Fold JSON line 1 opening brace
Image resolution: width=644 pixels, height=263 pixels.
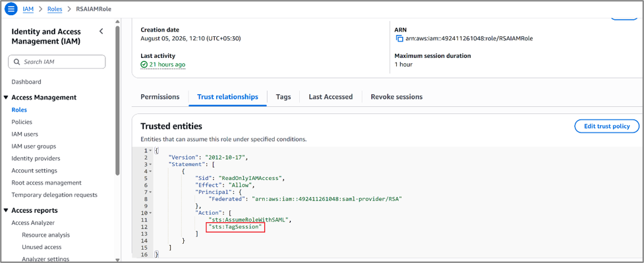pos(151,151)
